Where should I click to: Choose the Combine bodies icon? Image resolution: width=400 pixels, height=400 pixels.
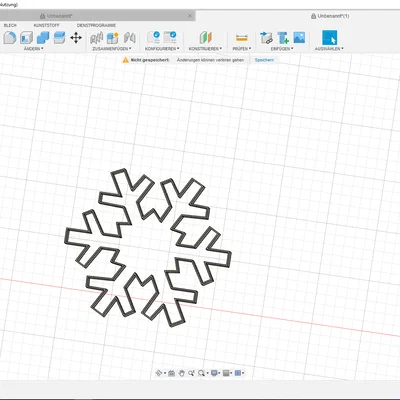click(x=43, y=38)
